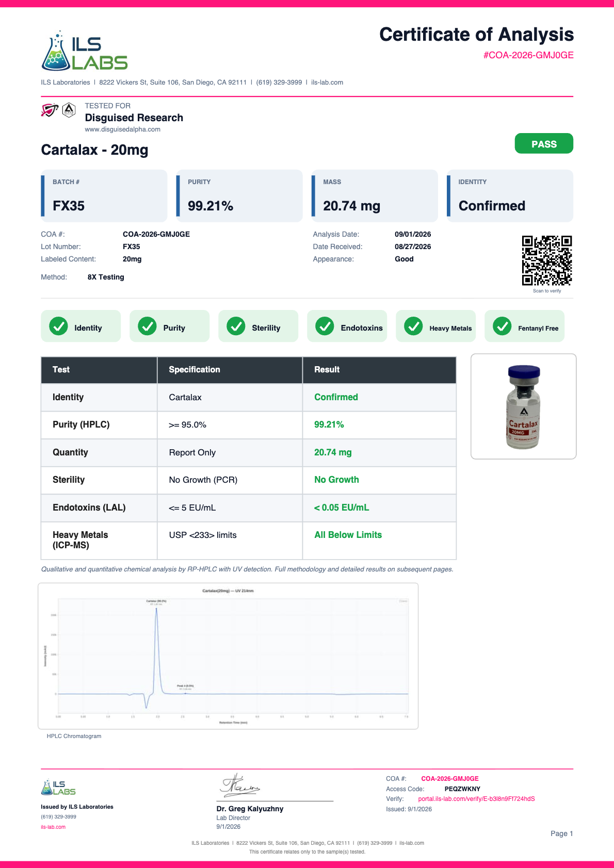Click the green PASS badge
Screen dimensions: 614x868
point(544,143)
